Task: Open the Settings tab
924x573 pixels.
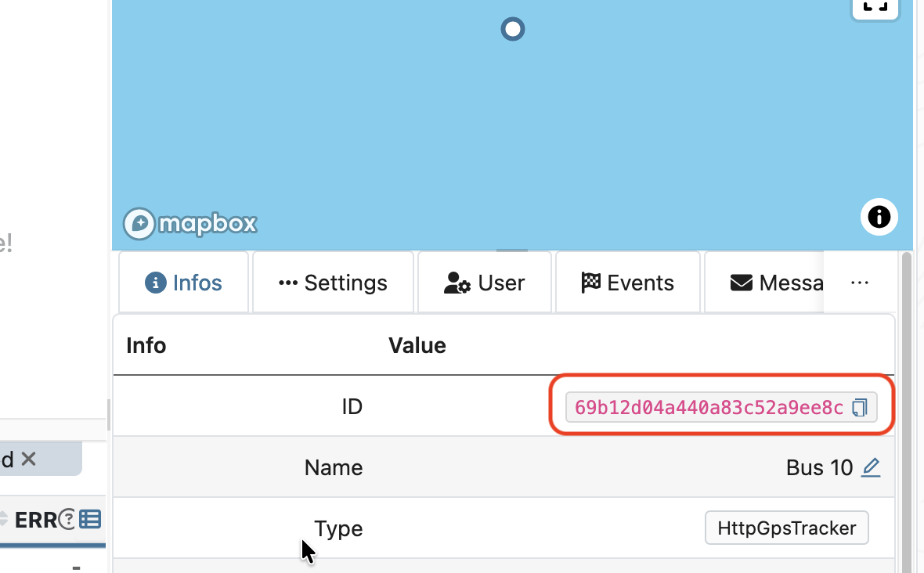Action: coord(333,283)
